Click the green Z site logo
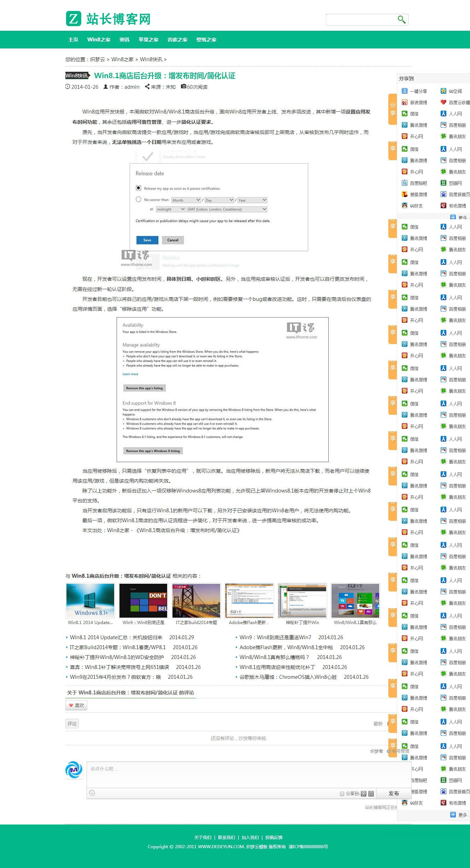The image size is (470, 868). coord(74,19)
